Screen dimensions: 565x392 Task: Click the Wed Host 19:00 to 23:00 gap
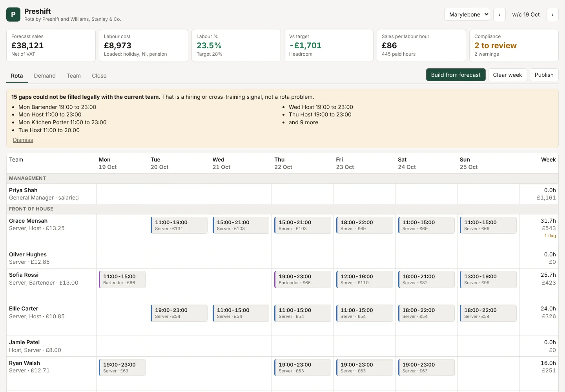coord(321,107)
